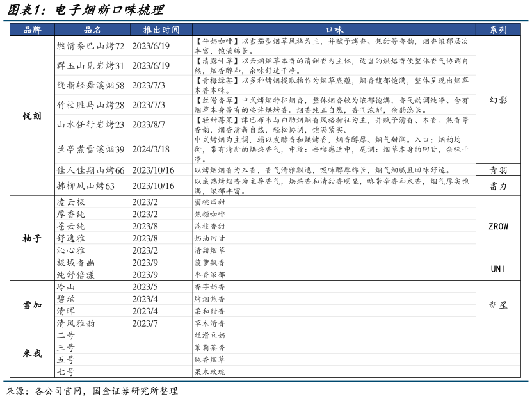Select the brand cell '米我'
532x399 pixels.
click(x=32, y=353)
